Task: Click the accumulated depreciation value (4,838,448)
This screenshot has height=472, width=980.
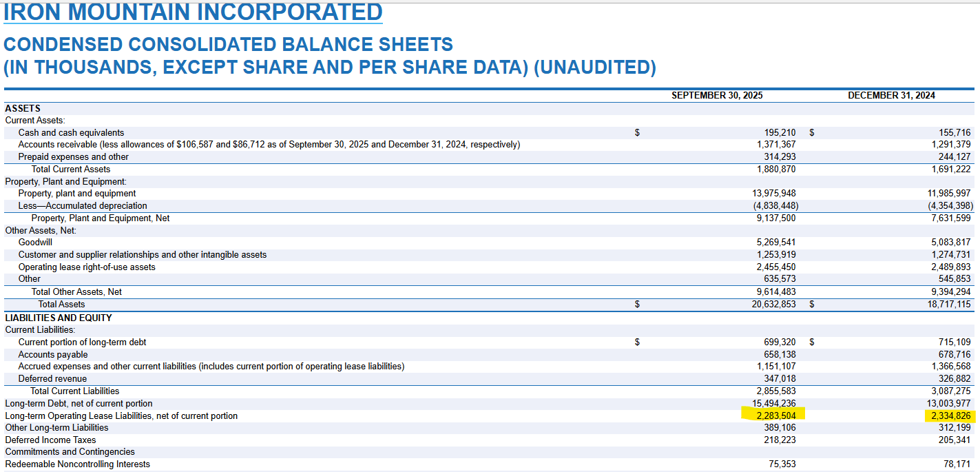Action: [x=774, y=206]
